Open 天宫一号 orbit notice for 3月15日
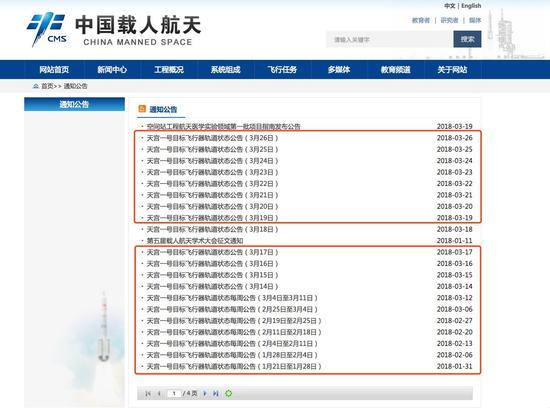550x408 pixels. [x=212, y=275]
